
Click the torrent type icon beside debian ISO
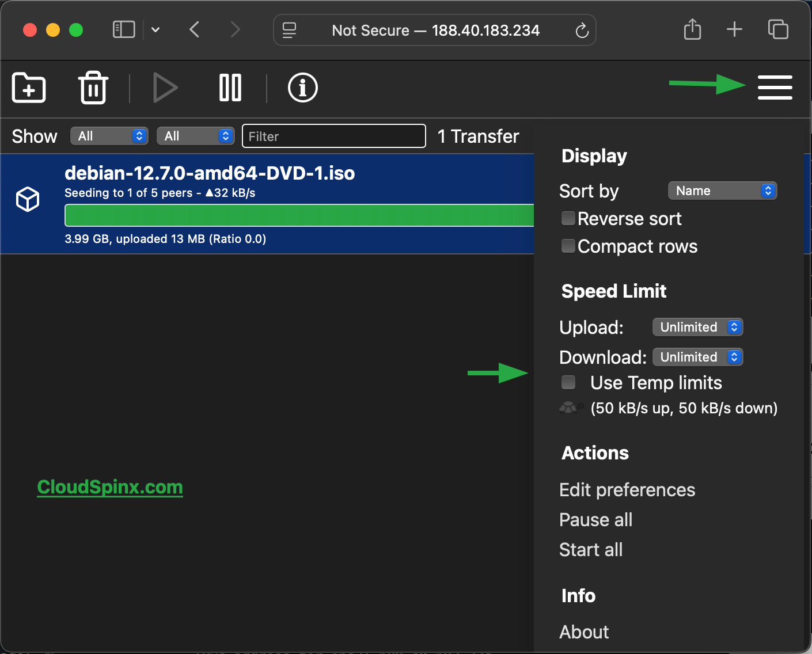[x=27, y=199]
